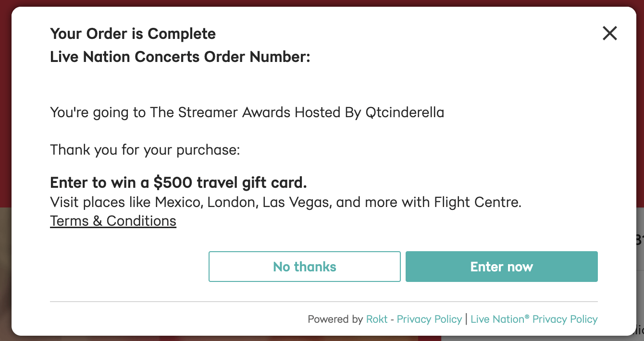Screen dimensions: 644x341
Task: Close the order confirmation dialog with the X
Action: point(609,33)
